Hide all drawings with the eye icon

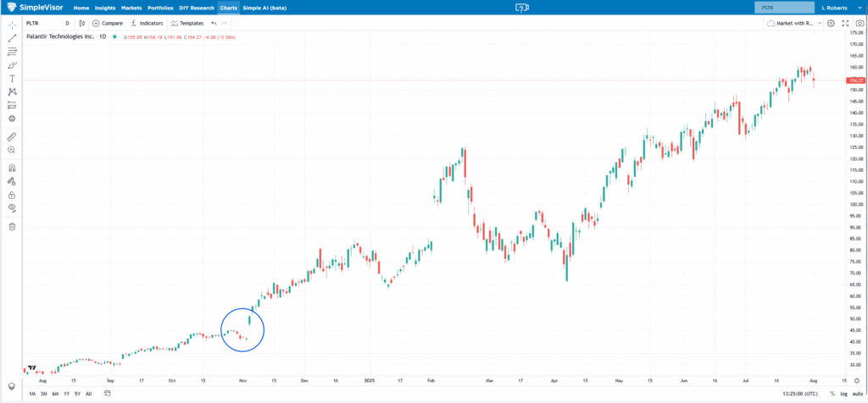(x=12, y=207)
